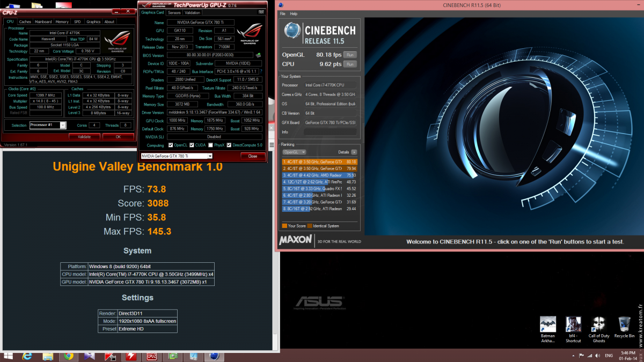Toggle the CUDA checkbox in GPU-Z

tap(191, 145)
